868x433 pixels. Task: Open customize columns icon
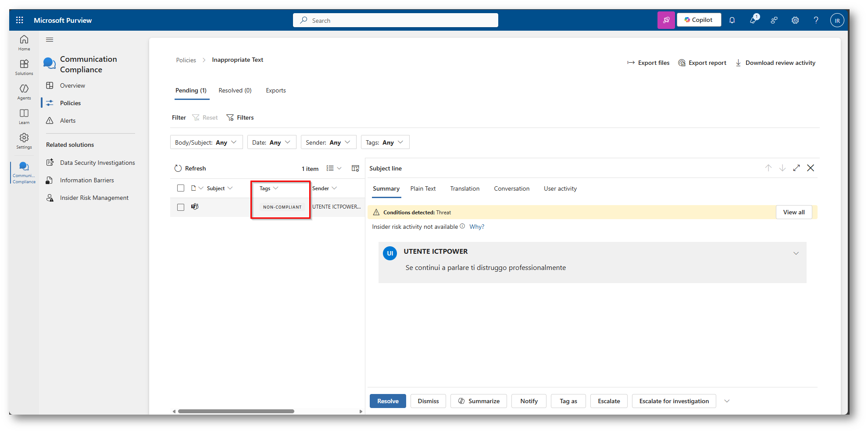click(355, 168)
